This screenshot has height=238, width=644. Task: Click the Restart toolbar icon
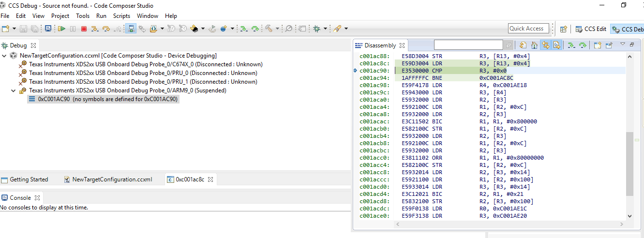[212, 29]
